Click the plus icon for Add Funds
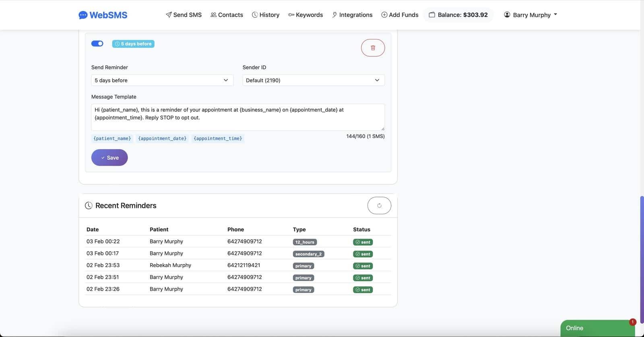 pyautogui.click(x=384, y=15)
